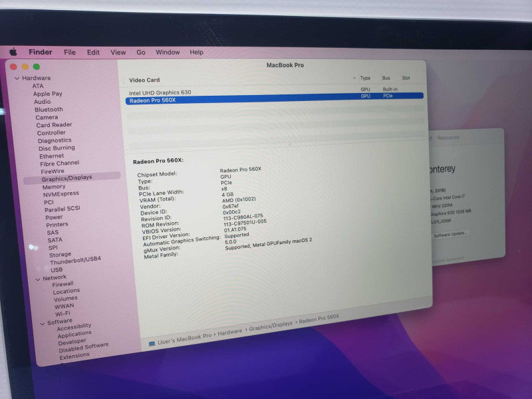Open the Help menu
This screenshot has height=399, width=532.
pyautogui.click(x=196, y=53)
